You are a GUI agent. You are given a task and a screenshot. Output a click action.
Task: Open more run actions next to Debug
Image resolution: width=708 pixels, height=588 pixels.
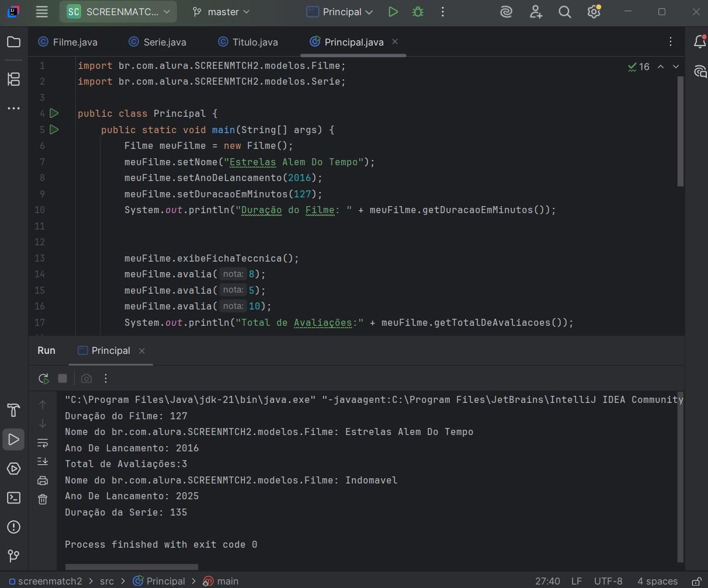tap(443, 12)
